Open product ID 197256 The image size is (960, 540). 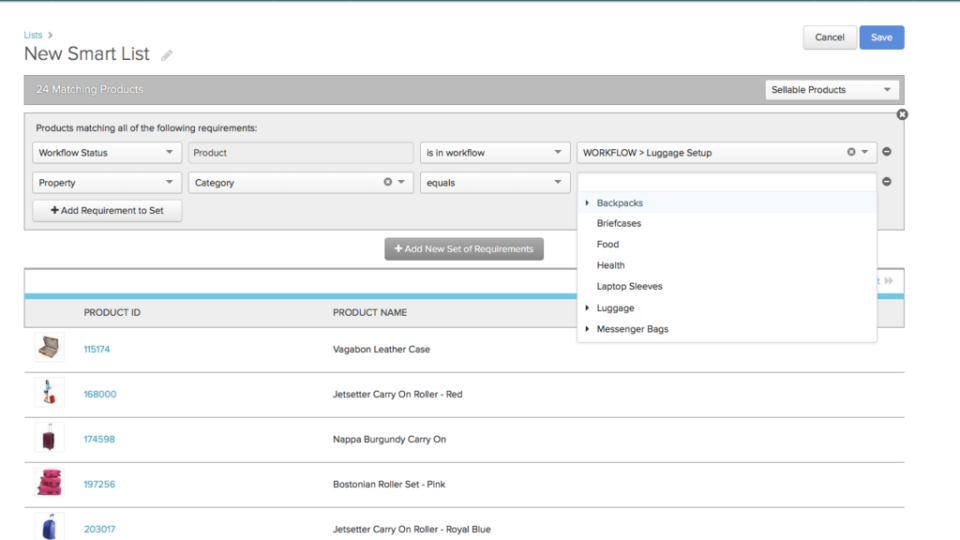tap(99, 484)
